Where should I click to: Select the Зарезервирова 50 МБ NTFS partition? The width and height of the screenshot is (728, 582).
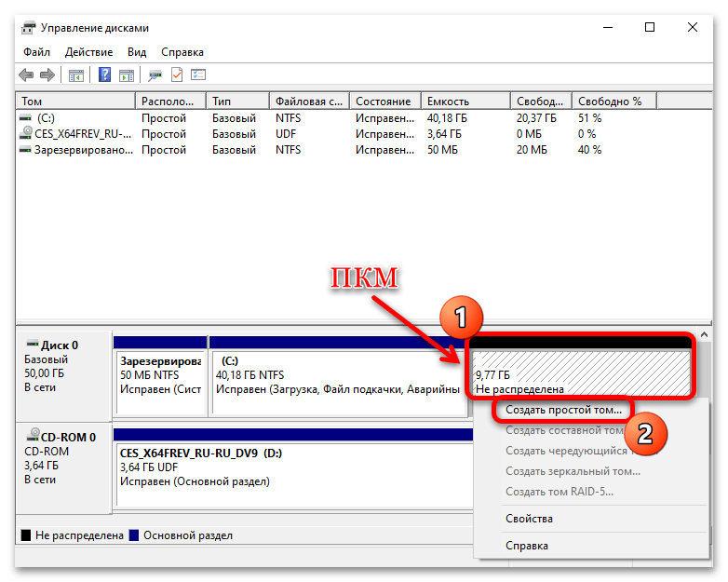pos(161,376)
